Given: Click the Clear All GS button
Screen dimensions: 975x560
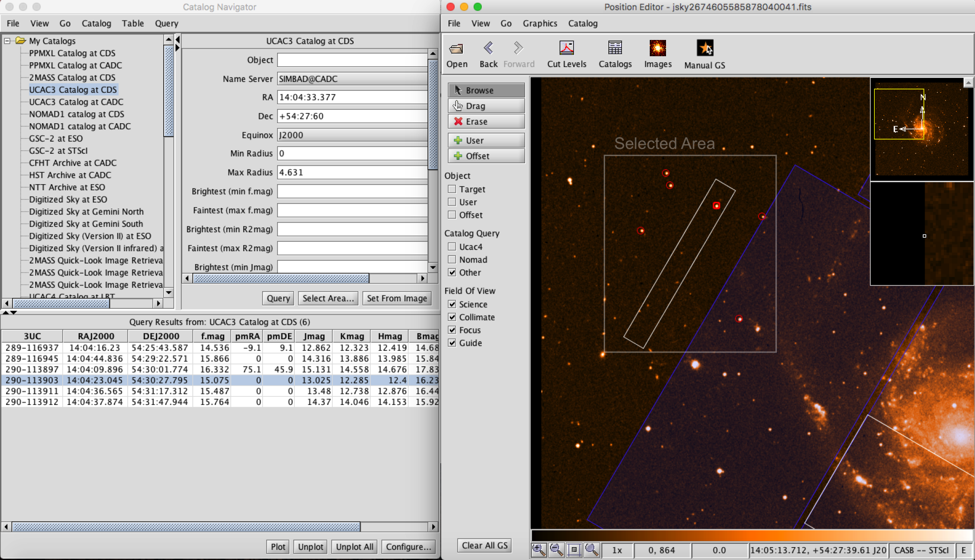Looking at the screenshot, I should [485, 545].
